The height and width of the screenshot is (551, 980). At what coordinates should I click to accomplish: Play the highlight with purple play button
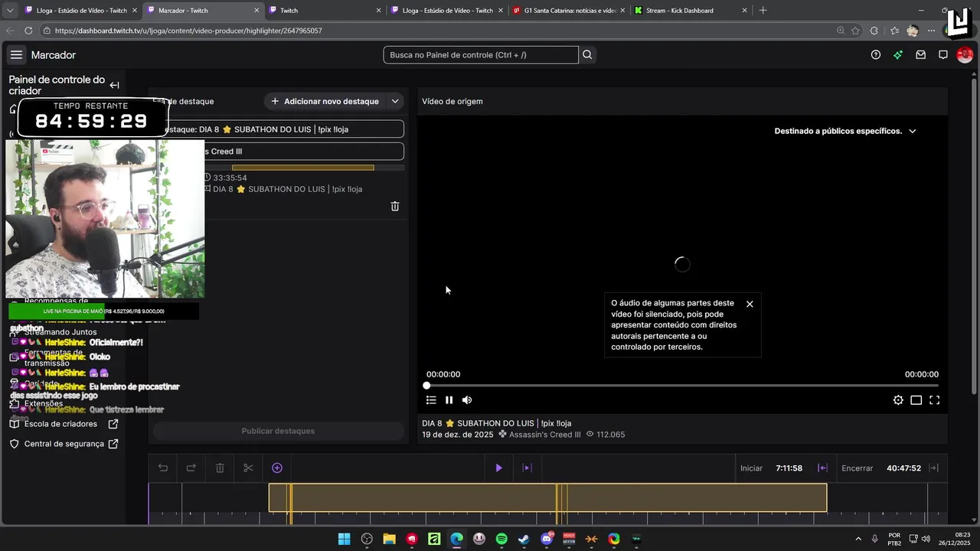click(498, 468)
